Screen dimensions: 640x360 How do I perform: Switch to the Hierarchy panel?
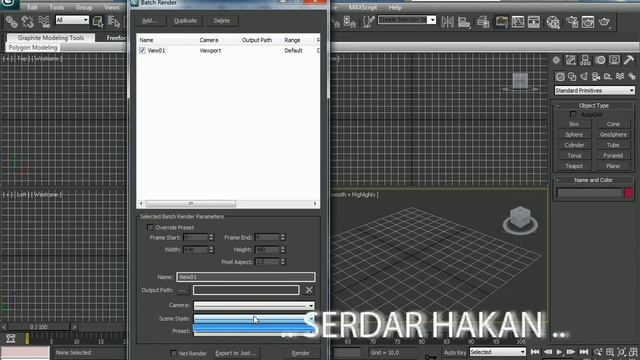tap(585, 60)
